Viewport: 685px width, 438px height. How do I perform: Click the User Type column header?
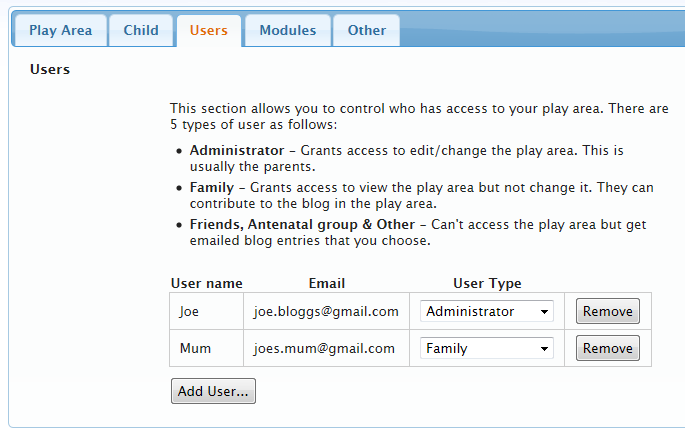487,283
